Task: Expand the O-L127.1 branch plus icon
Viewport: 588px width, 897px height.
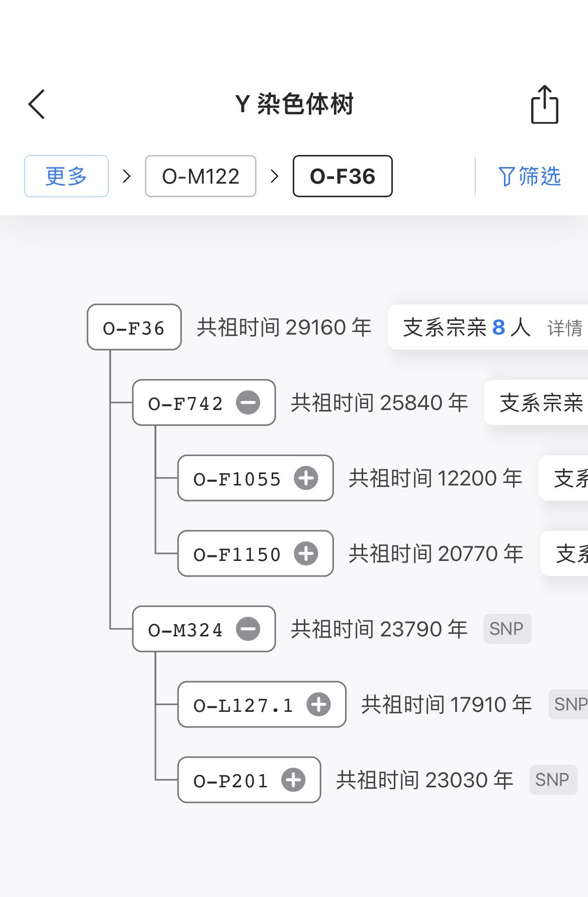Action: pos(319,705)
